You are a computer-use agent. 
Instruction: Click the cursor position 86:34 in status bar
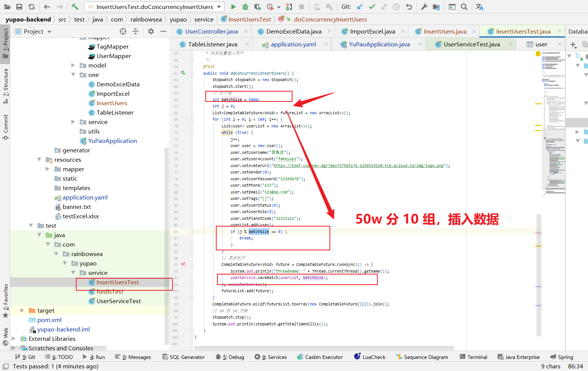(x=575, y=366)
